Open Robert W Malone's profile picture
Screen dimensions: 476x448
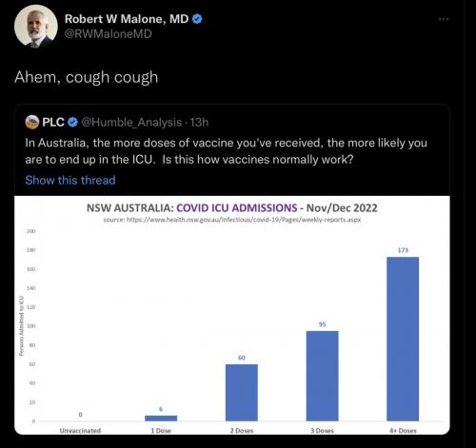point(36,27)
